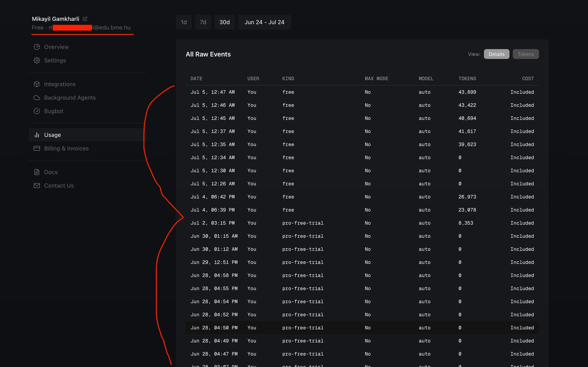Click the Docs file icon
588x367 pixels.
click(37, 172)
